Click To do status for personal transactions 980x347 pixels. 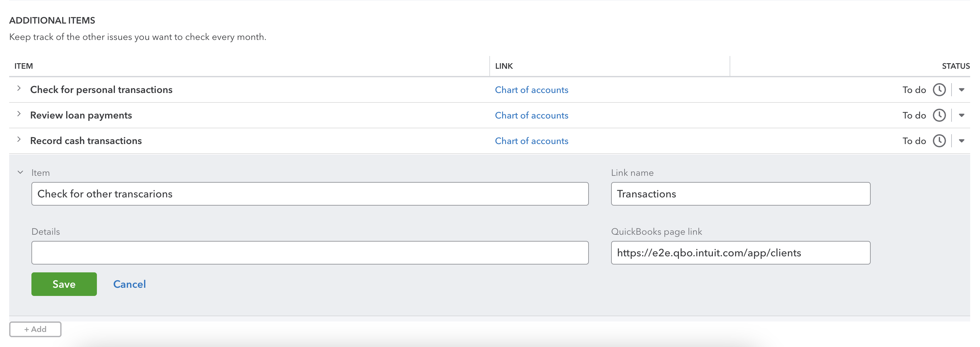click(914, 90)
